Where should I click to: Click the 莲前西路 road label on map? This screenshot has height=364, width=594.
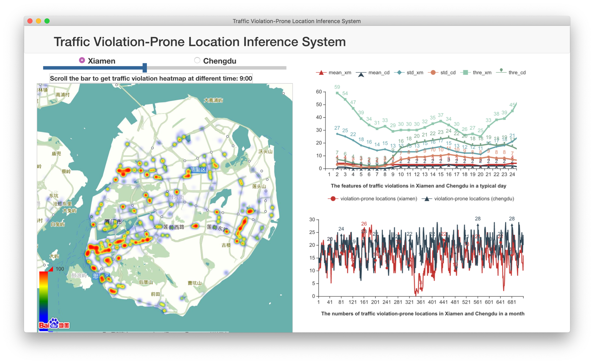pos(174,227)
